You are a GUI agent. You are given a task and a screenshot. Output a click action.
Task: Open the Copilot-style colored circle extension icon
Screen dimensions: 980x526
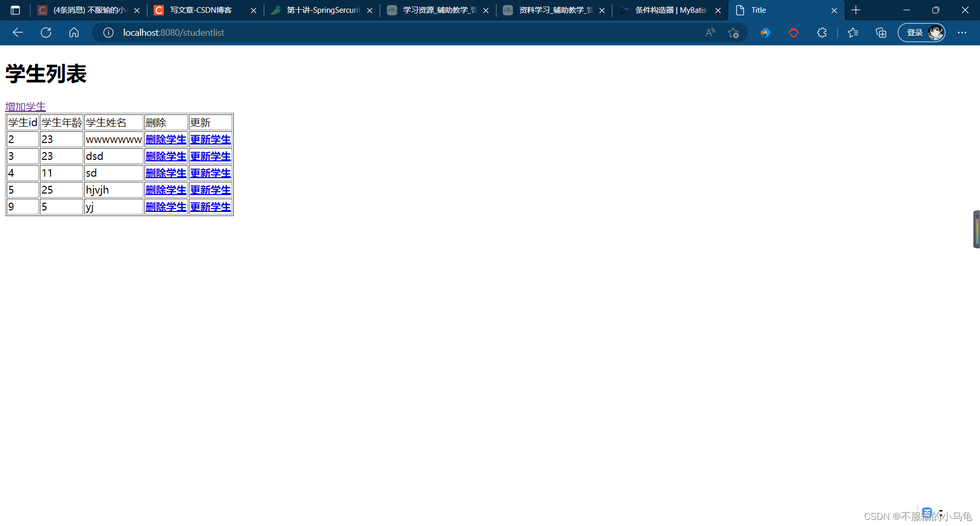(765, 33)
